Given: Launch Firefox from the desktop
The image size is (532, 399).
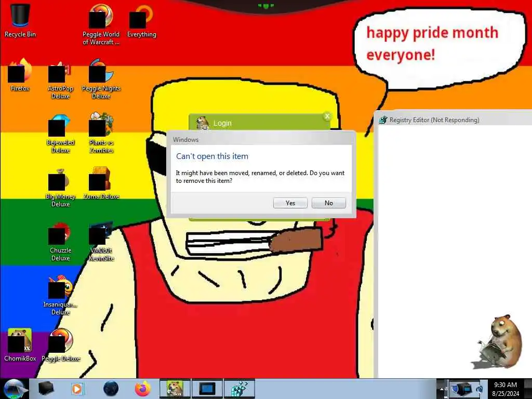Looking at the screenshot, I should click(x=20, y=75).
